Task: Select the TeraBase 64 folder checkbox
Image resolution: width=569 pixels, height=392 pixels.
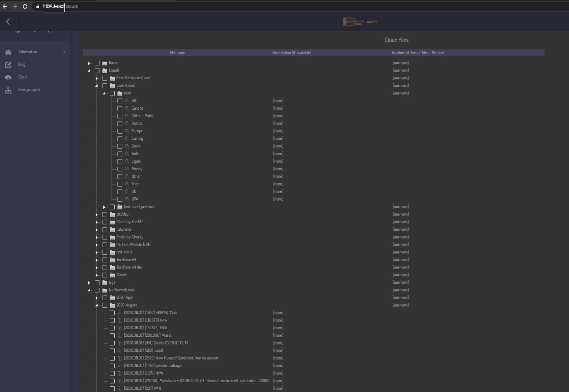Action: 105,260
